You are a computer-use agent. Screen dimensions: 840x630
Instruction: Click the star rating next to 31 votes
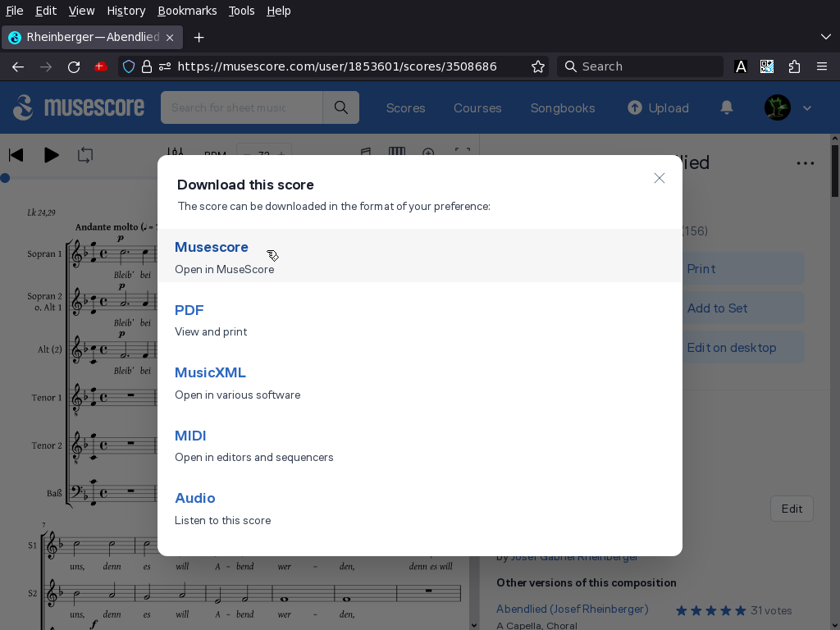[711, 610]
